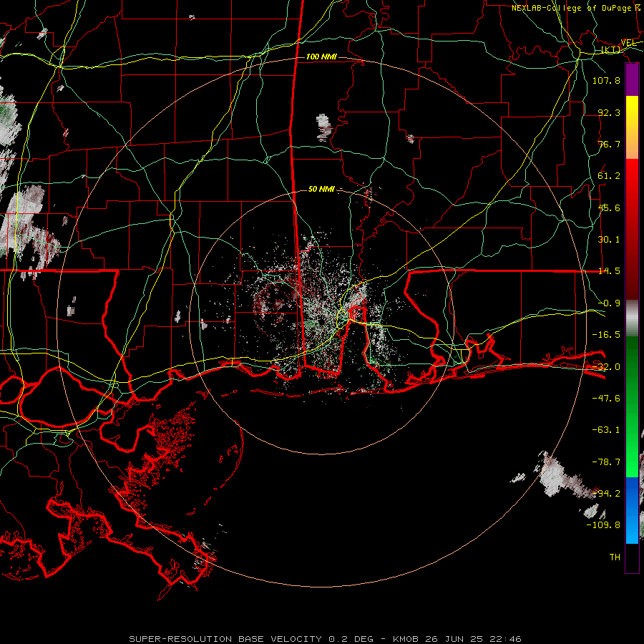Click the -47.6 value on the velocity scale

(x=606, y=399)
